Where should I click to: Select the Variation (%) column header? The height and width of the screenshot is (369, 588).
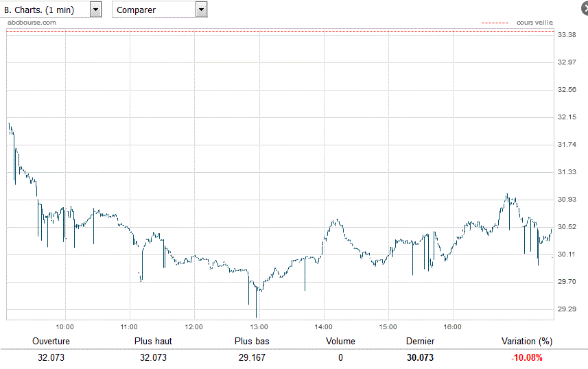point(527,342)
